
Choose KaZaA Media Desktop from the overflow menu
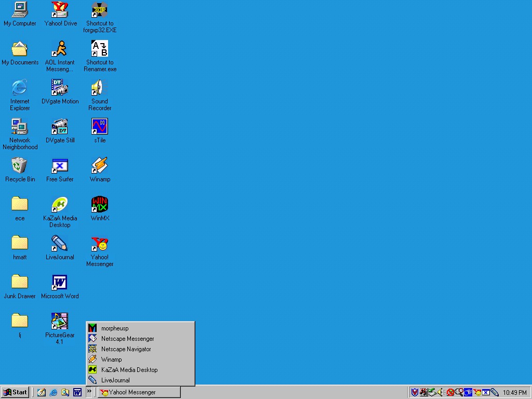point(140,370)
